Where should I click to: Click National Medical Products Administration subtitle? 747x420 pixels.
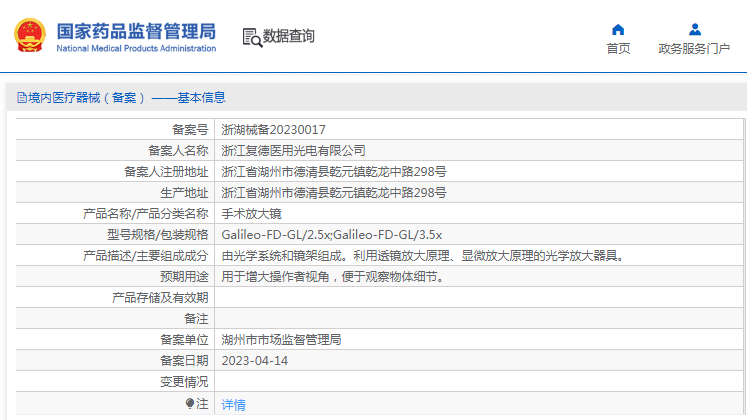tap(136, 48)
